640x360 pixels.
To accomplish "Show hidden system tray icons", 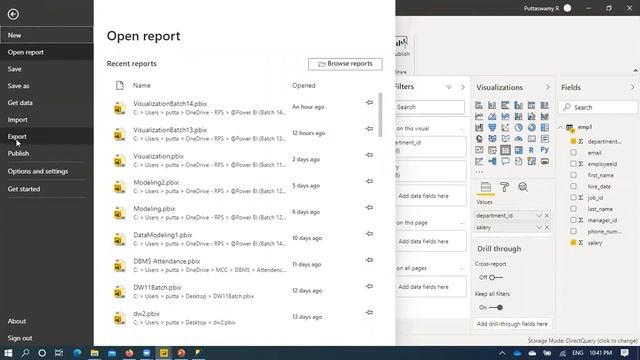I will point(502,353).
